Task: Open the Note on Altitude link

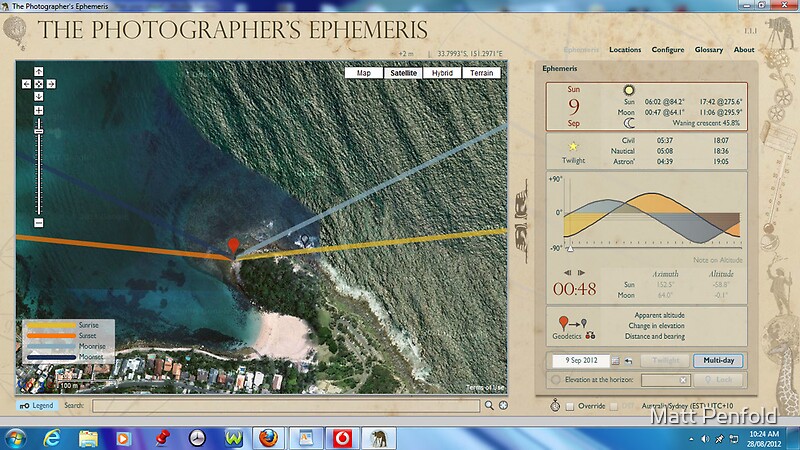Action: (x=717, y=260)
